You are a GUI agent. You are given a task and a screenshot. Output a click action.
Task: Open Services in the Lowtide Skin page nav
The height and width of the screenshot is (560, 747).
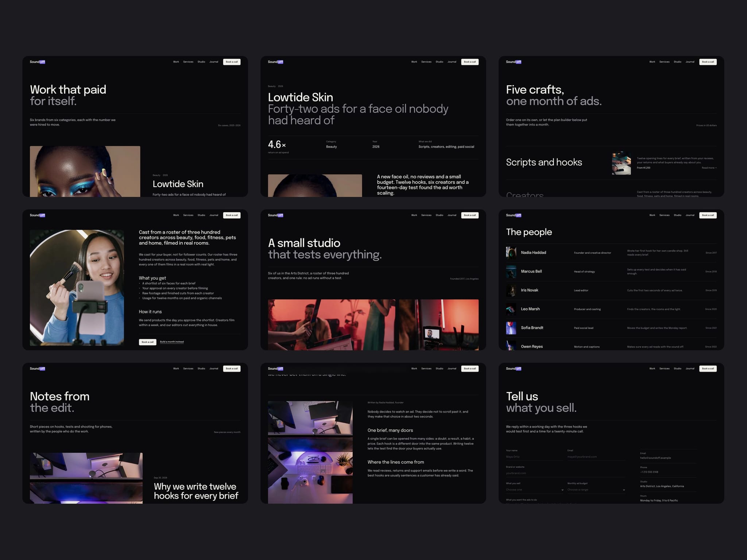pos(426,62)
